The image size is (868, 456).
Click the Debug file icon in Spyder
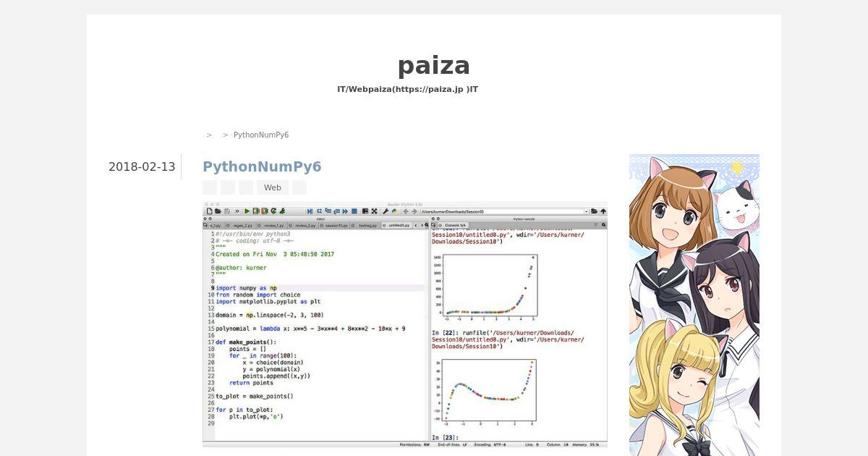click(x=310, y=211)
